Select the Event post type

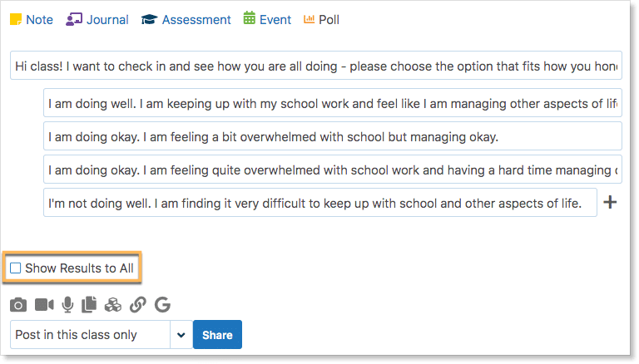(267, 19)
